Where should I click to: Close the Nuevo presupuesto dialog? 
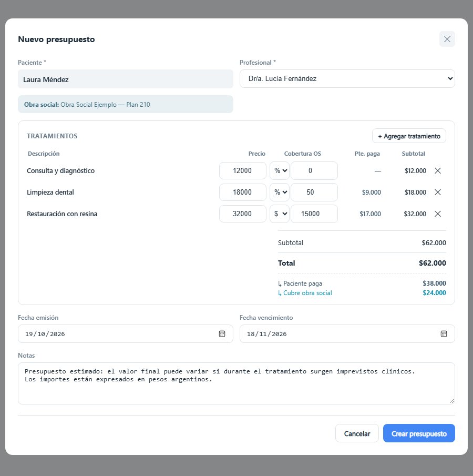(x=447, y=39)
